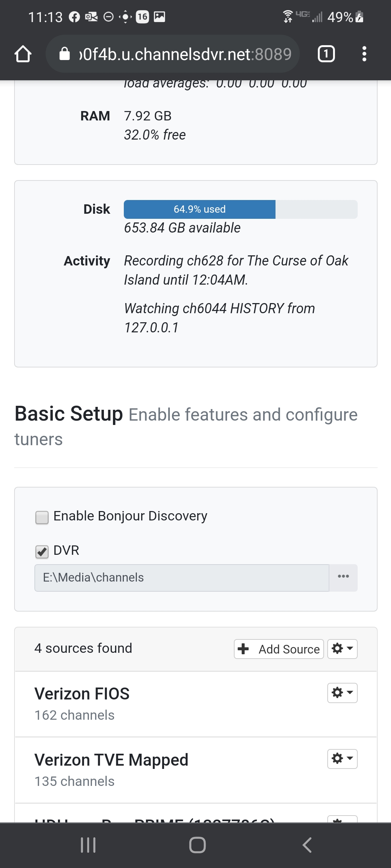Select the Verizon FIOS source entry

(82, 694)
